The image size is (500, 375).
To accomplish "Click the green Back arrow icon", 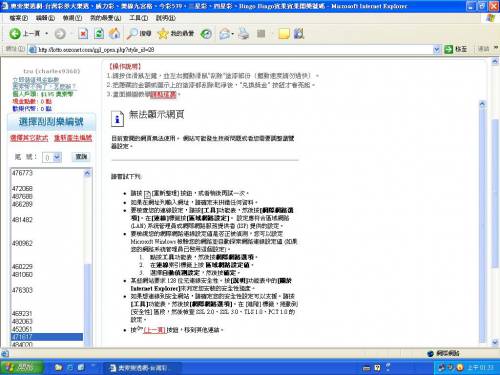I will point(15,34).
